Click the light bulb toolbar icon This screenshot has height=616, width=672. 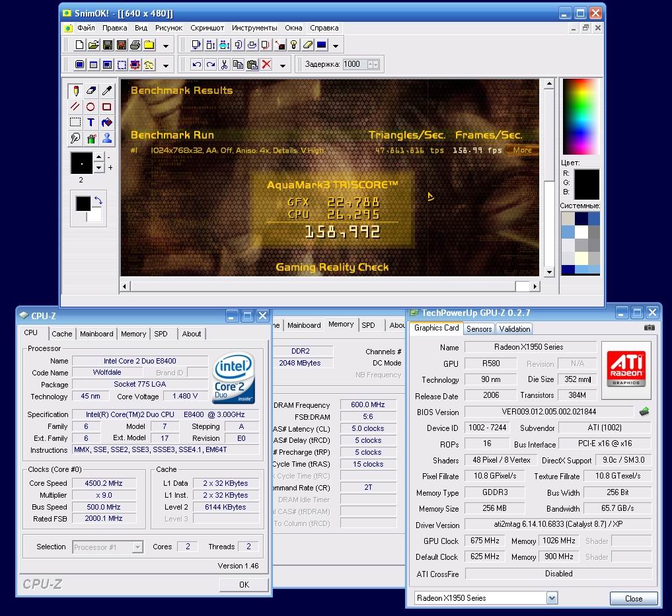tap(294, 44)
